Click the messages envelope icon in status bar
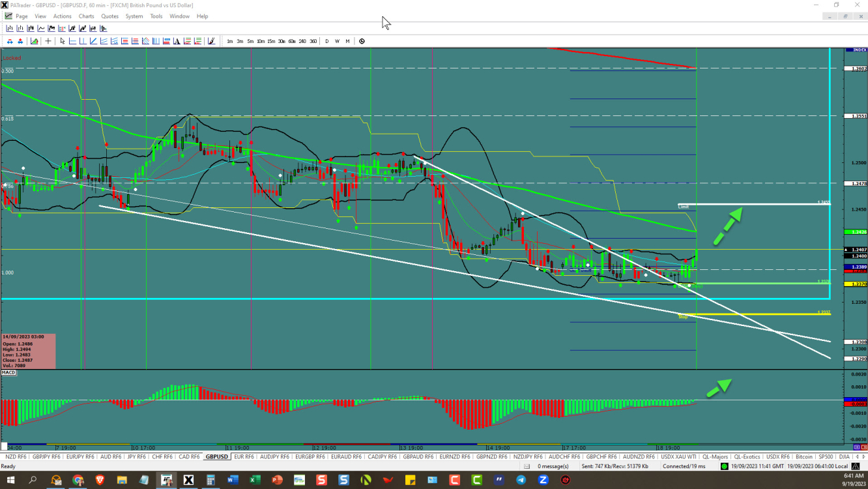 point(527,466)
